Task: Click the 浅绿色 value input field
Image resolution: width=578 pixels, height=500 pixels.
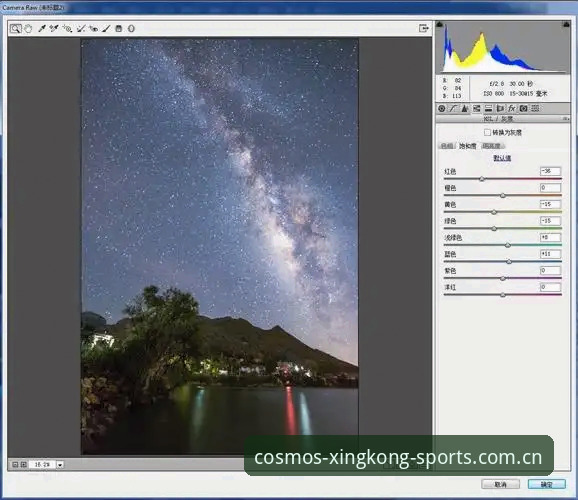Action: coord(550,237)
